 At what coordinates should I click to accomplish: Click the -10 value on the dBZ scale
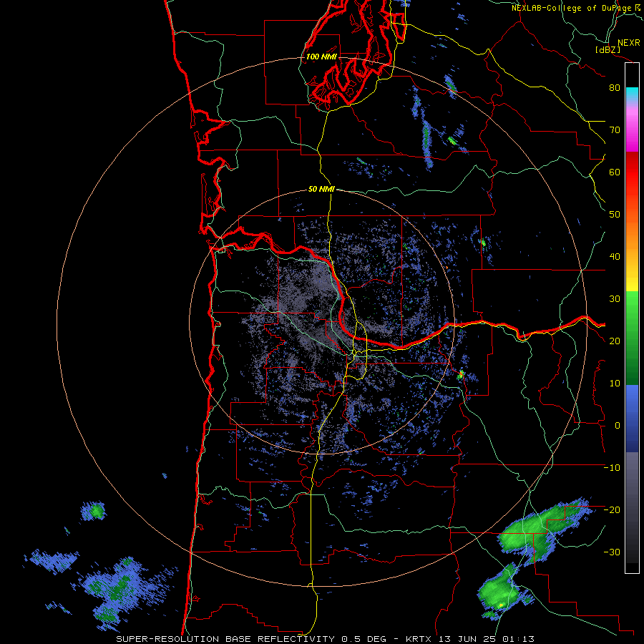(612, 468)
